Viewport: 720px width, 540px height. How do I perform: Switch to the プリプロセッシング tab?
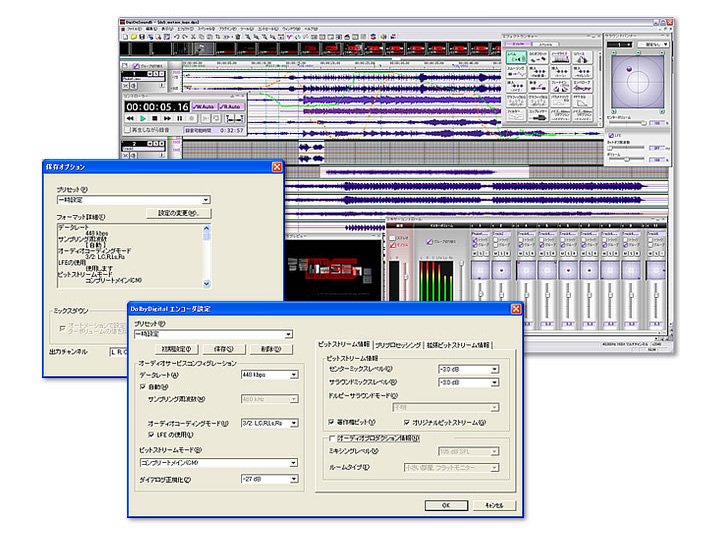click(398, 344)
